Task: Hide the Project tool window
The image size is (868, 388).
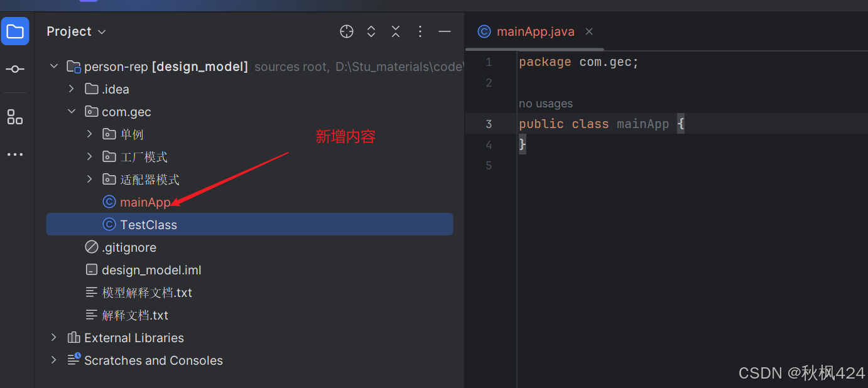Action: click(x=444, y=31)
